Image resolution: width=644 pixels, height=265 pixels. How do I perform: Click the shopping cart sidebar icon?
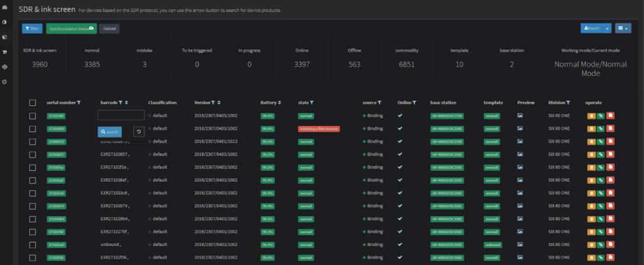coord(5,52)
